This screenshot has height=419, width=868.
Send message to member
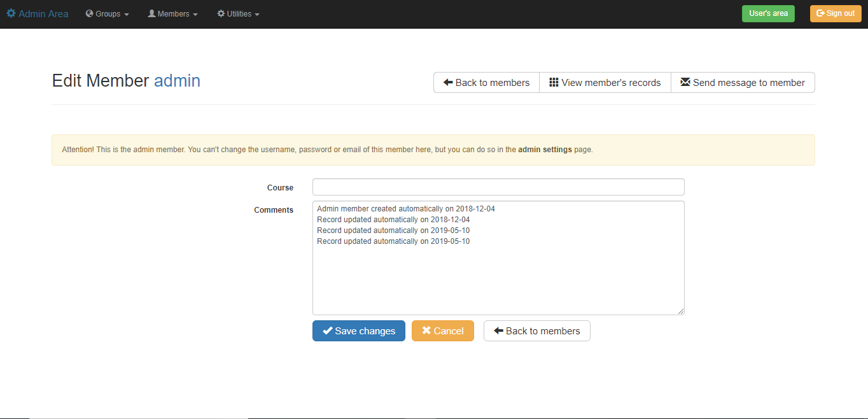tap(743, 83)
